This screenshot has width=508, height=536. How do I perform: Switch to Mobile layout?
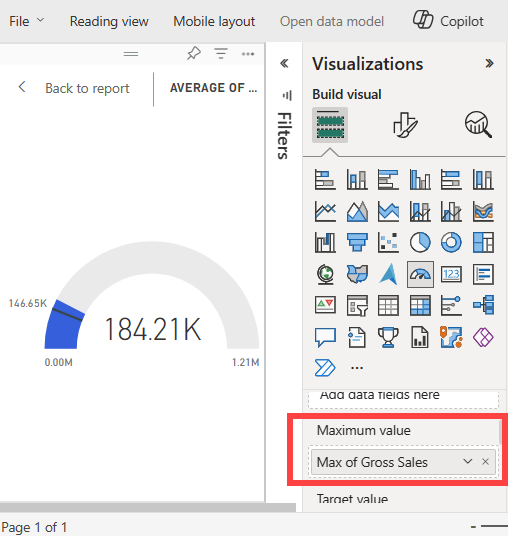coord(214,22)
